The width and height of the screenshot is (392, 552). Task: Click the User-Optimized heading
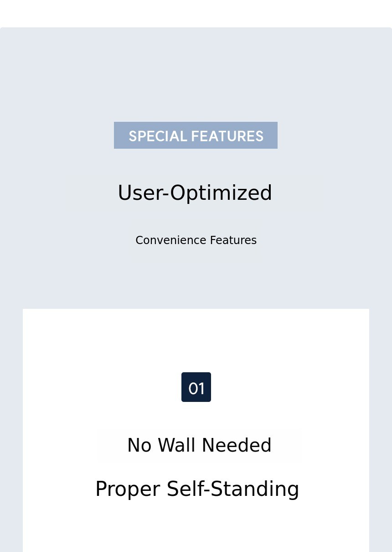coord(195,193)
